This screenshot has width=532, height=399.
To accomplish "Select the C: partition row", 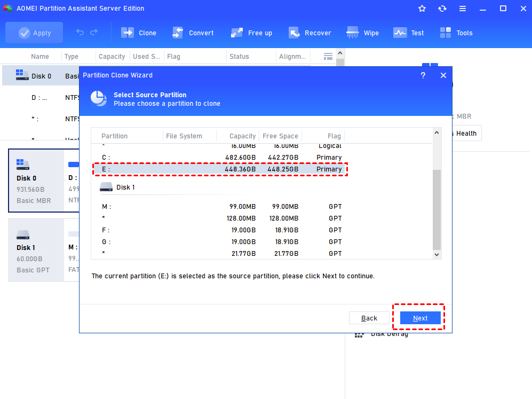I will [220, 157].
